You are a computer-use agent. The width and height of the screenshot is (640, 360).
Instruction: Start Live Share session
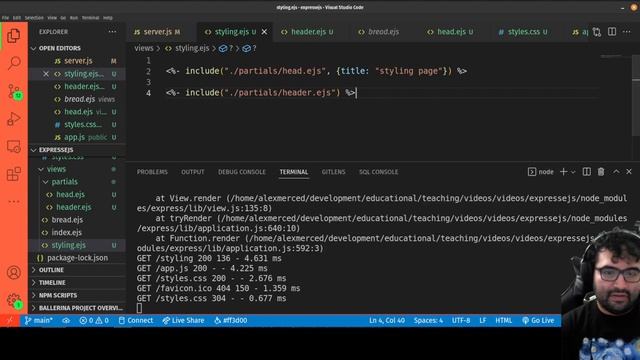(x=183, y=320)
